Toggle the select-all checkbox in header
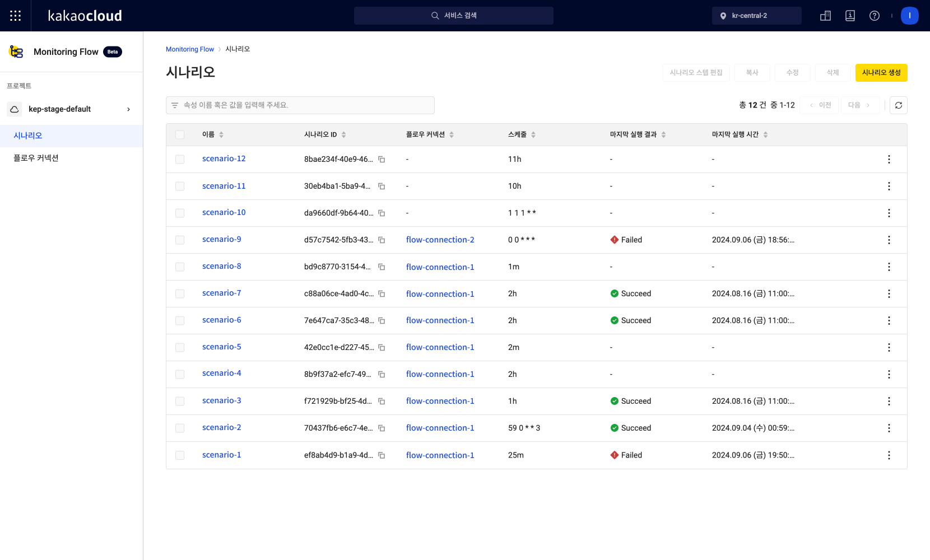Viewport: 930px width, 560px height. tap(180, 135)
